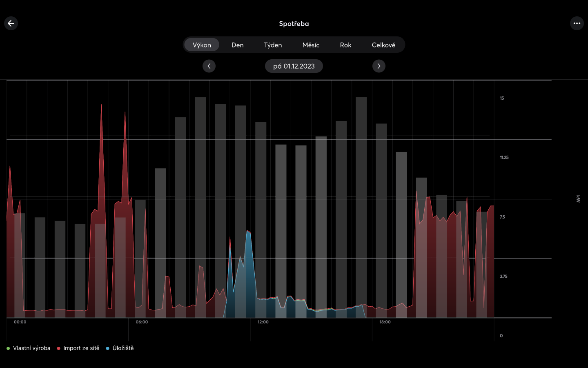588x368 pixels.
Task: Go back using the arrow icon
Action: 11,23
